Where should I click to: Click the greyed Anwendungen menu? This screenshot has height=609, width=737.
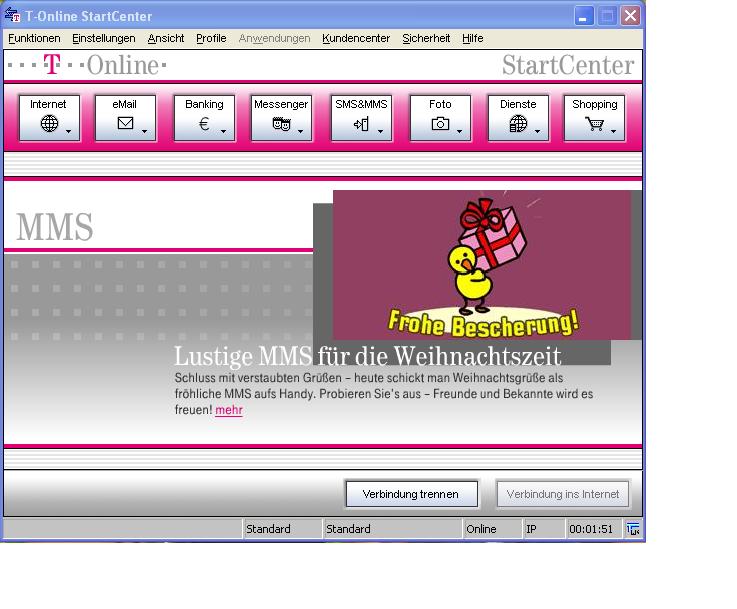(274, 39)
